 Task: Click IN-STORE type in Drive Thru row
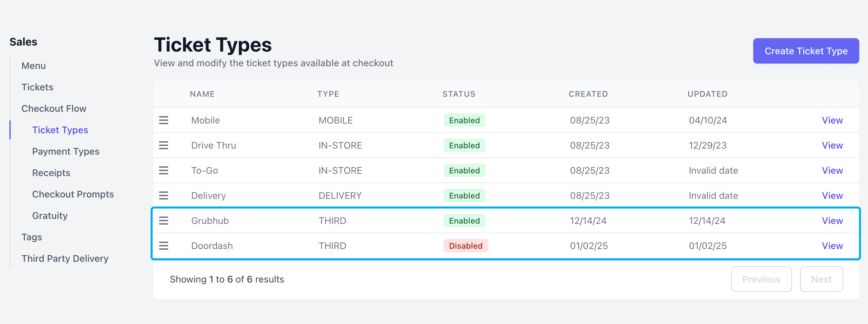[x=340, y=145]
